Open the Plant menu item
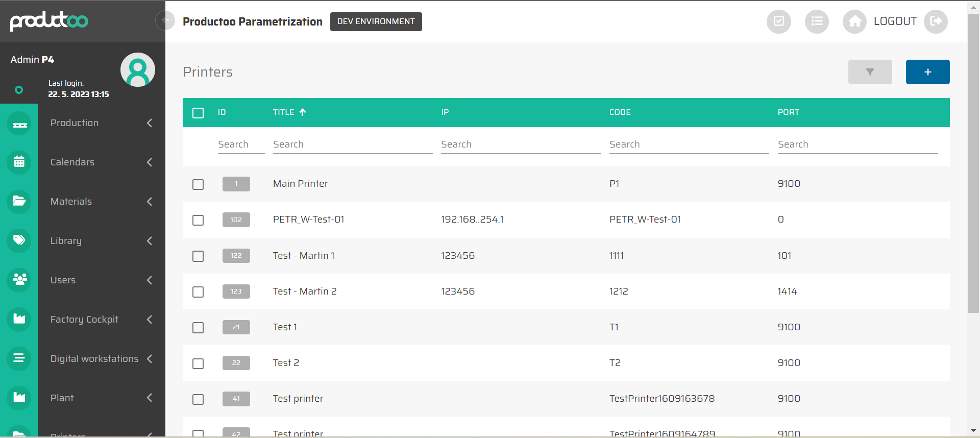This screenshot has height=438, width=980. pos(62,398)
